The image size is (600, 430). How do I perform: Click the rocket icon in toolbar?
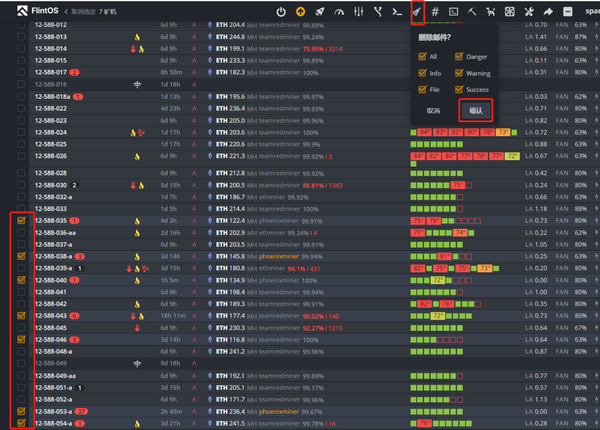click(321, 11)
